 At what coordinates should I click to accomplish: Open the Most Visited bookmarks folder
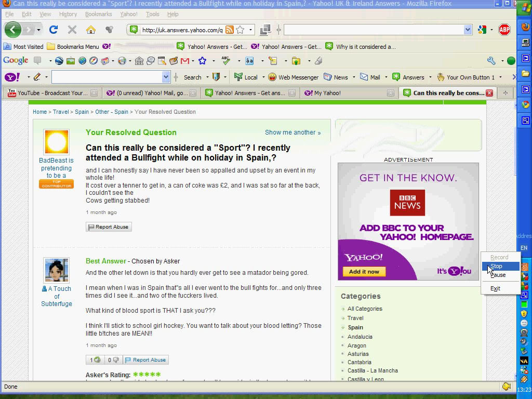click(23, 46)
